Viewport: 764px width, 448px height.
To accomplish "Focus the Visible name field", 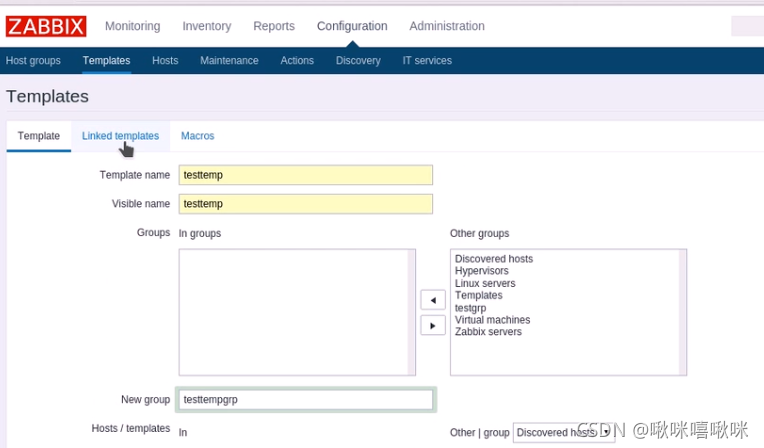I will pos(306,204).
